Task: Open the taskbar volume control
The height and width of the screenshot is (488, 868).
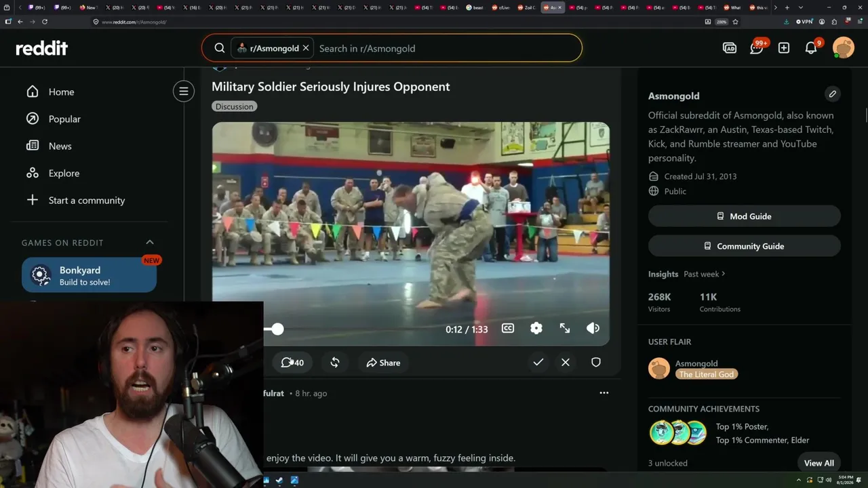Action: click(x=829, y=481)
